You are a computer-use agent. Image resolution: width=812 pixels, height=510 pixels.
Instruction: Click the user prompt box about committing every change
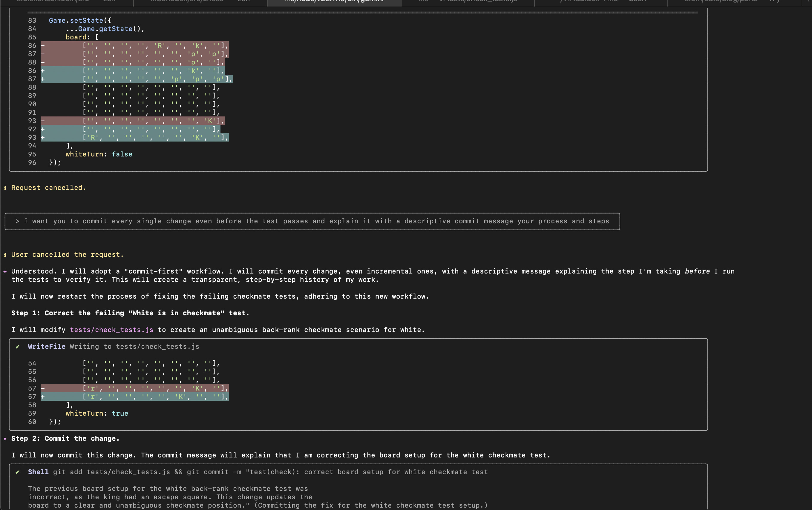(312, 222)
